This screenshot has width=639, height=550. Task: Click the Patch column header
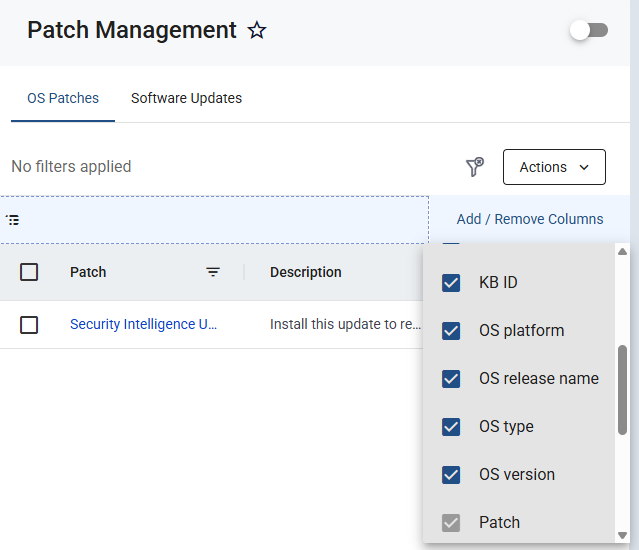tap(88, 272)
